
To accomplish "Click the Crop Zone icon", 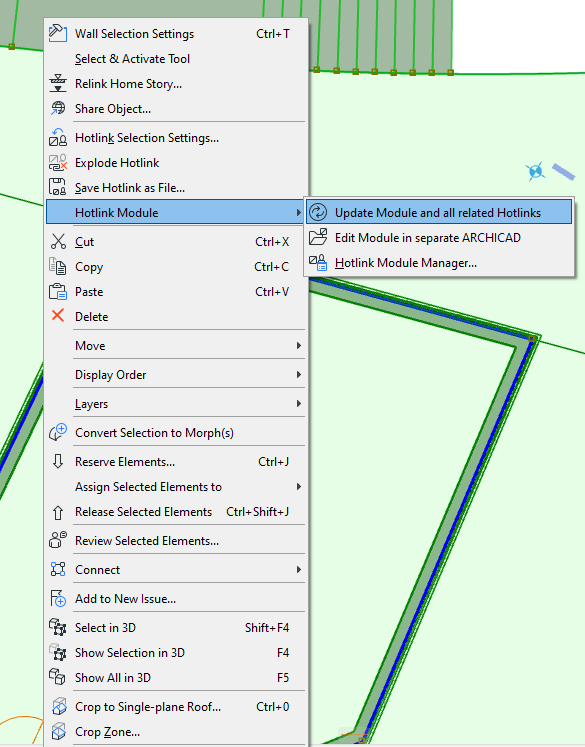I will 58,731.
